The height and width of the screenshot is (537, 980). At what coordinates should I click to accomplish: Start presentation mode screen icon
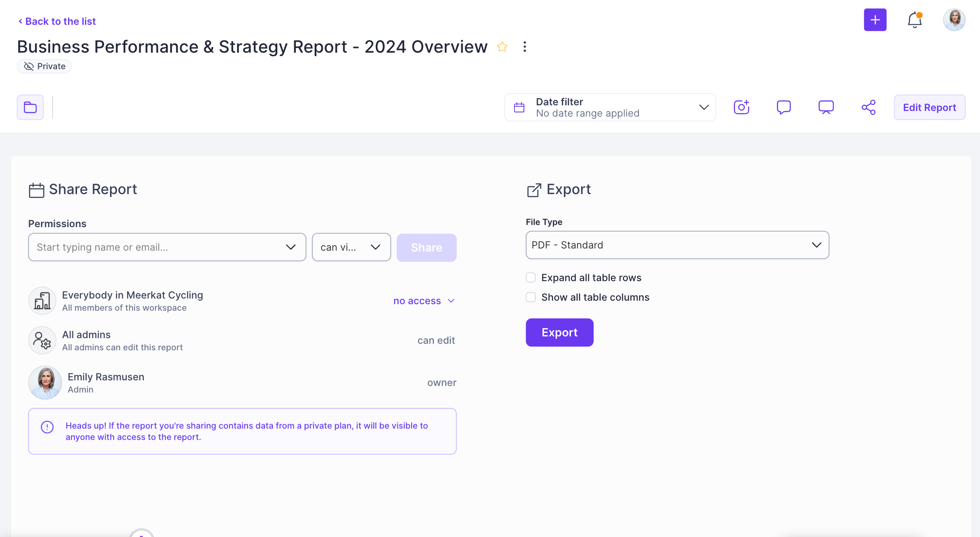point(826,107)
